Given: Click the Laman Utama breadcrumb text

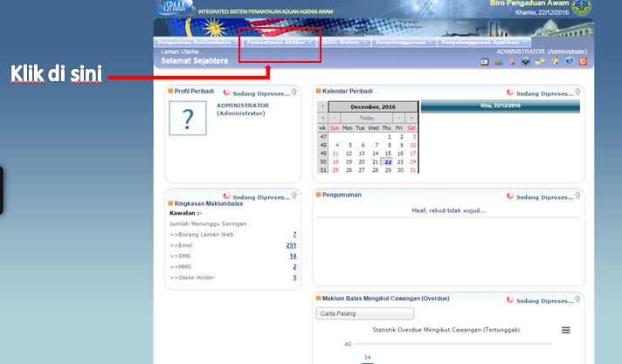Looking at the screenshot, I should (x=179, y=52).
